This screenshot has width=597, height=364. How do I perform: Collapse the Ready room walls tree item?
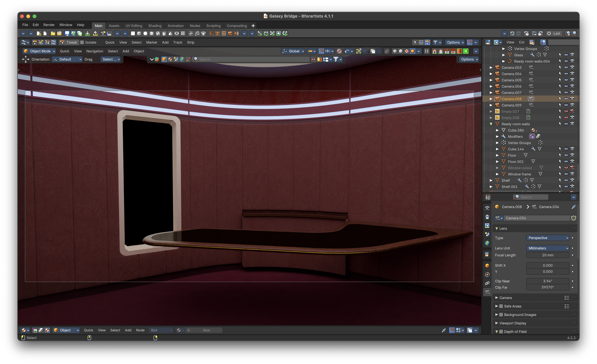491,124
